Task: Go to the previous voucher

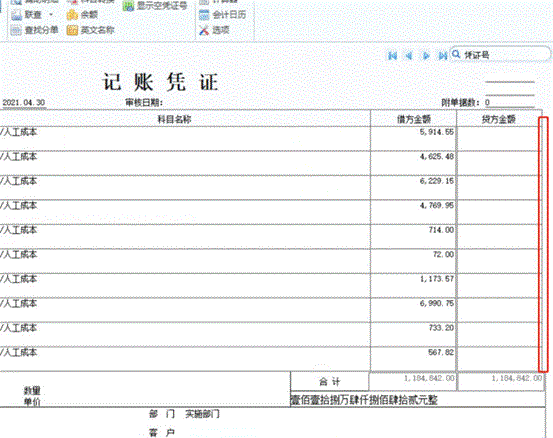Action: 409,56
